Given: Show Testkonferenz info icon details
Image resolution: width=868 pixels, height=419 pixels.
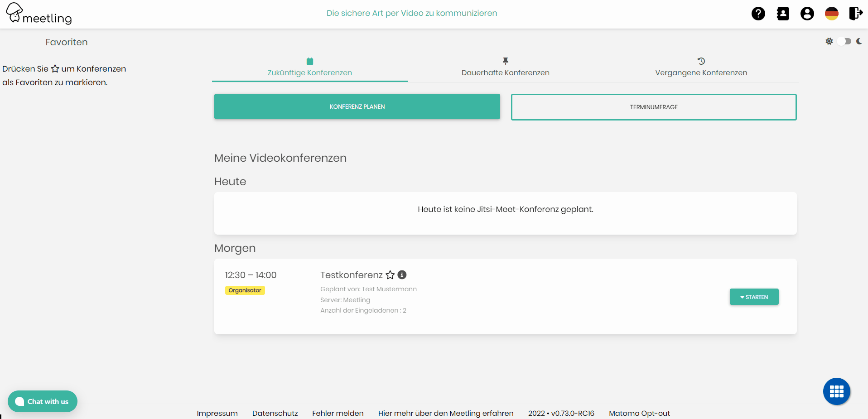Looking at the screenshot, I should coord(402,275).
